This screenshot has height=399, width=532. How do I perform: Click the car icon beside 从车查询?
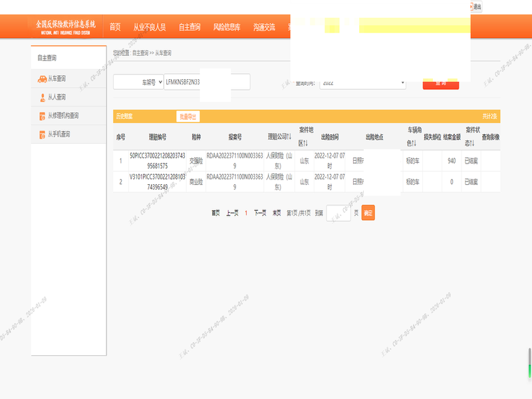pos(42,78)
